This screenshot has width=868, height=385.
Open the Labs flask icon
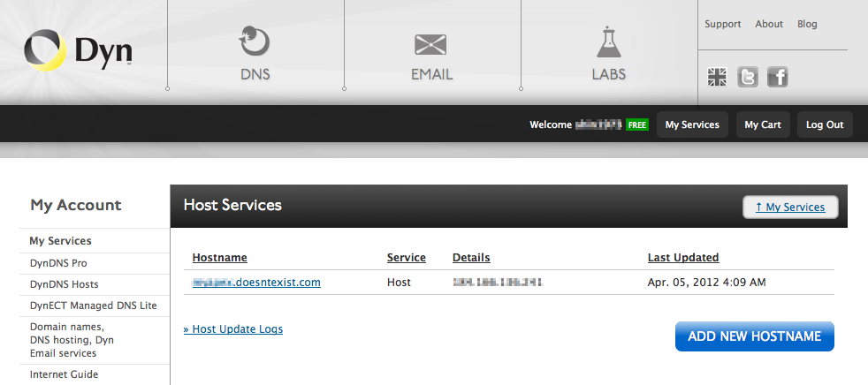(x=608, y=42)
